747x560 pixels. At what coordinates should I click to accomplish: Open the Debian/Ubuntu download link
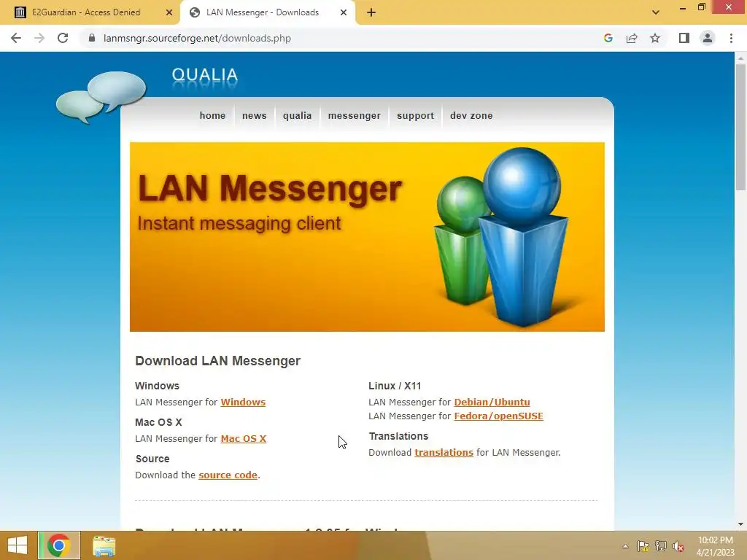tap(492, 402)
